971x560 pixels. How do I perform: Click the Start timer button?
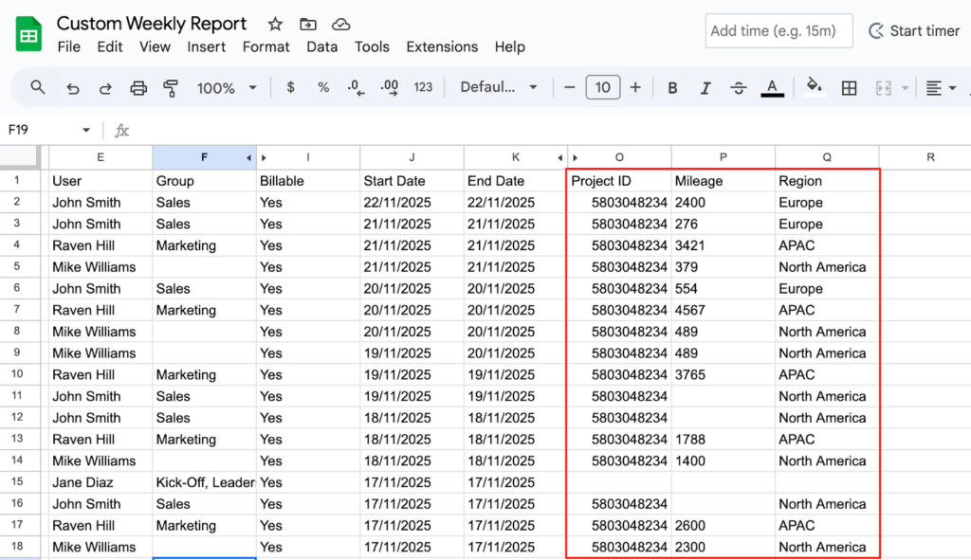914,31
